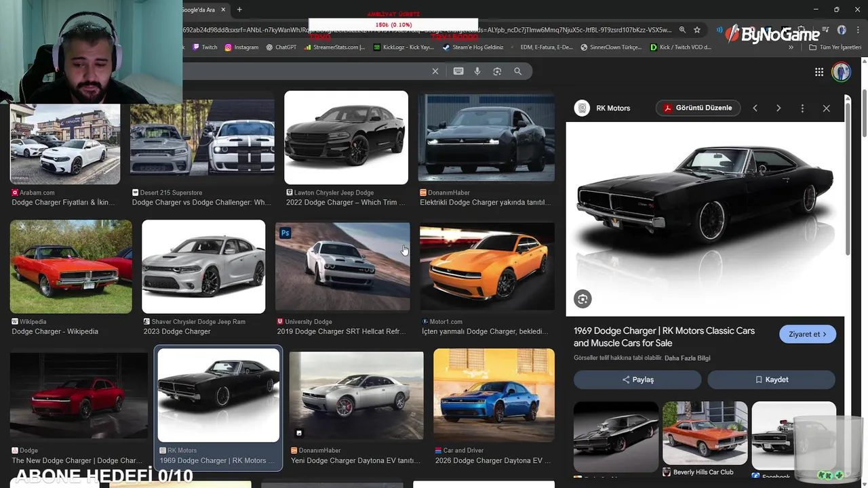This screenshot has width=868, height=488.
Task: Click the zoom magnifier in address bar
Action: click(x=682, y=30)
